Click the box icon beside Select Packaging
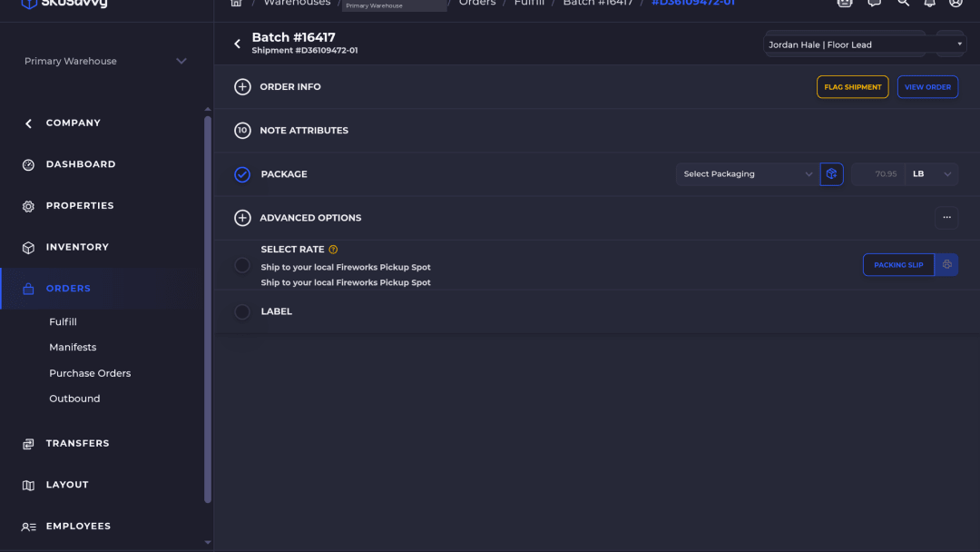 (x=831, y=173)
